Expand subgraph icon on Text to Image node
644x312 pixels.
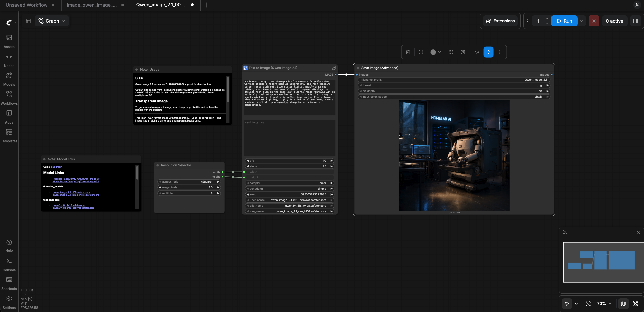tap(333, 68)
